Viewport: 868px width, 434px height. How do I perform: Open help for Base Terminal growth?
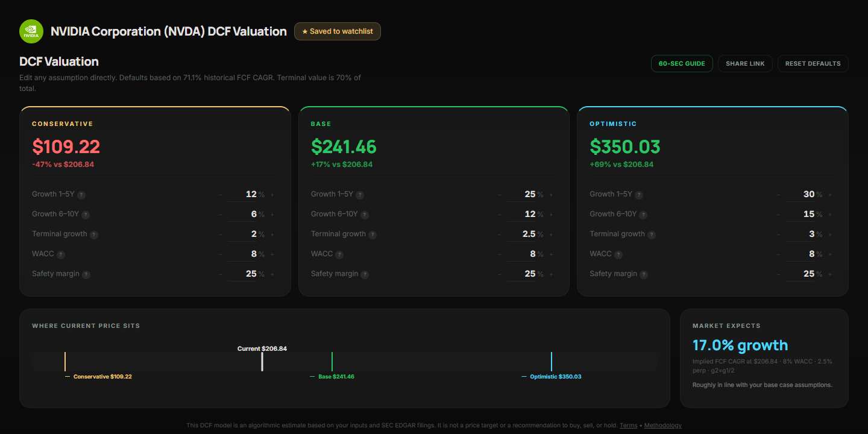[373, 234]
